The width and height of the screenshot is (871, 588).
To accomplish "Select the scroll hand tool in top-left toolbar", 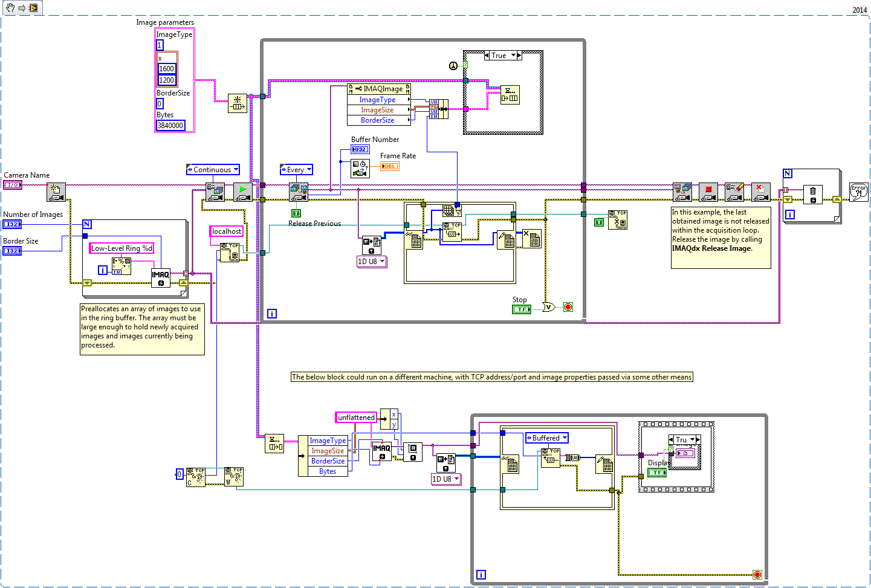I will tap(10, 8).
